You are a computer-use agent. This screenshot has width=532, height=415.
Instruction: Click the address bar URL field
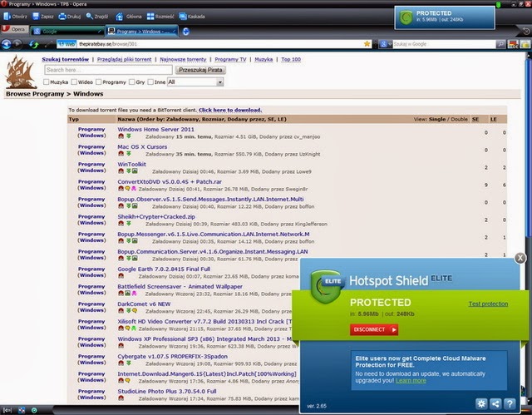point(214,44)
